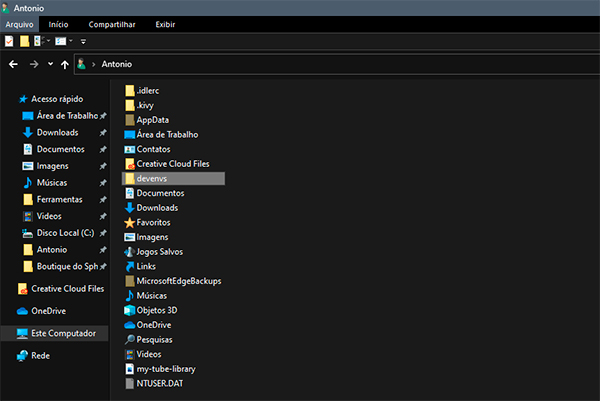Open the Exibir tab

coord(165,24)
